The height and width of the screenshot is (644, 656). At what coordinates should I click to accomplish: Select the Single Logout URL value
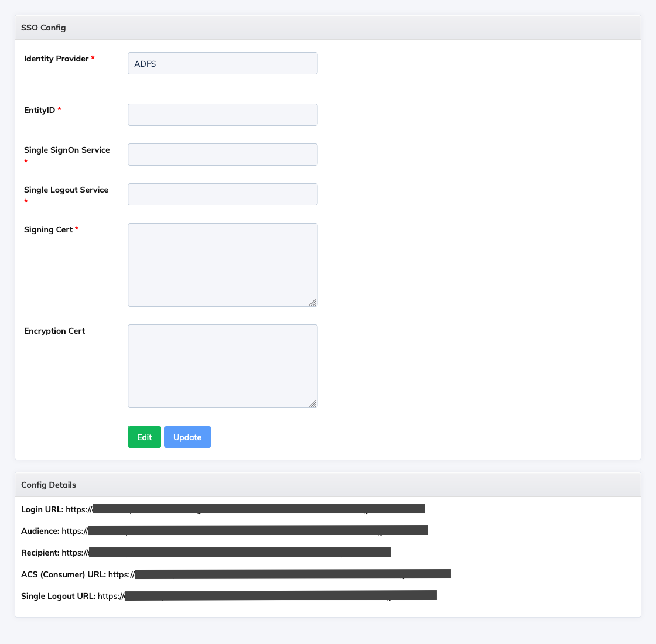coord(267,596)
